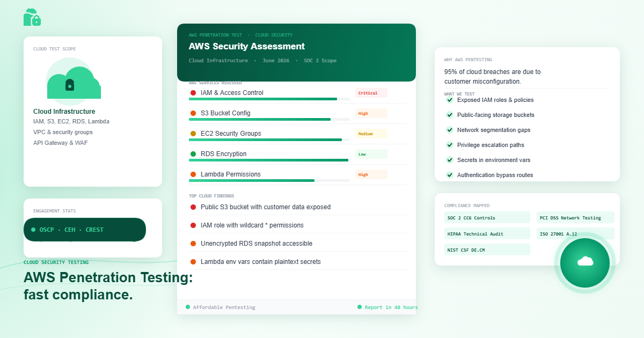Click 'IAM, S3, EC2, RDS, Lambda' line
Screen dimensions: 644x338
71,121
